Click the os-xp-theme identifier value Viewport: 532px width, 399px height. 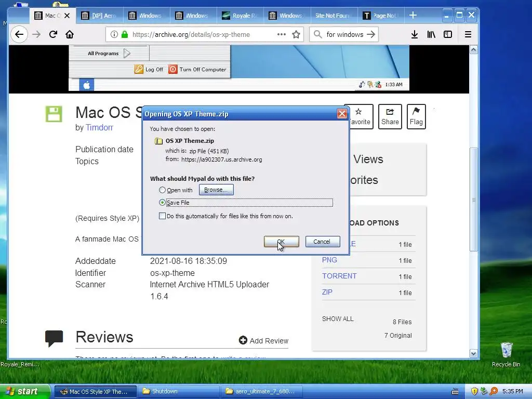pos(172,273)
